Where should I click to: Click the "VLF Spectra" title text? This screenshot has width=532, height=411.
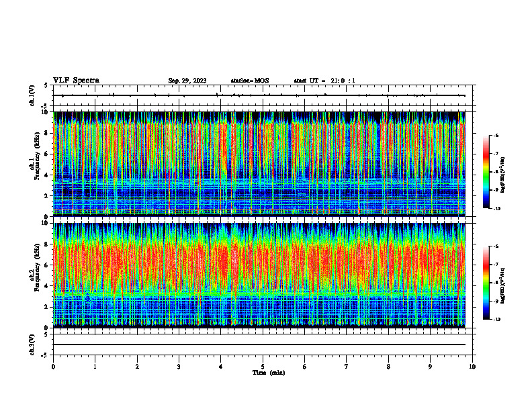pyautogui.click(x=76, y=81)
